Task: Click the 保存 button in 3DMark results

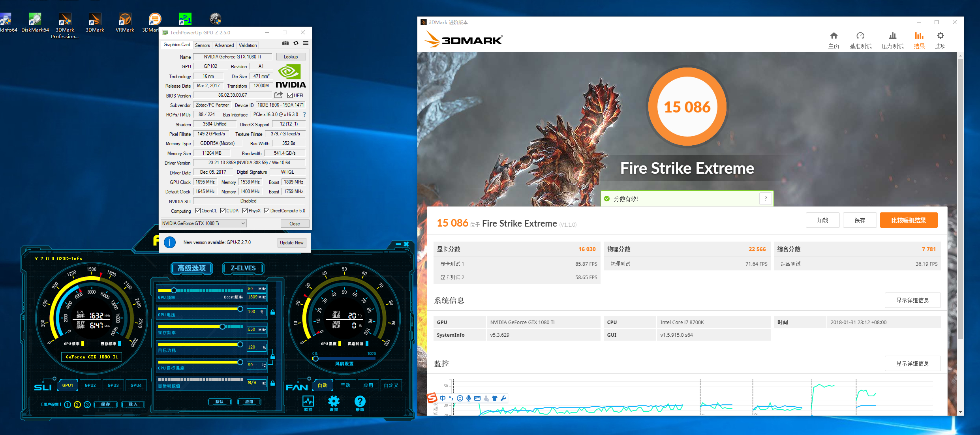Action: tap(860, 220)
